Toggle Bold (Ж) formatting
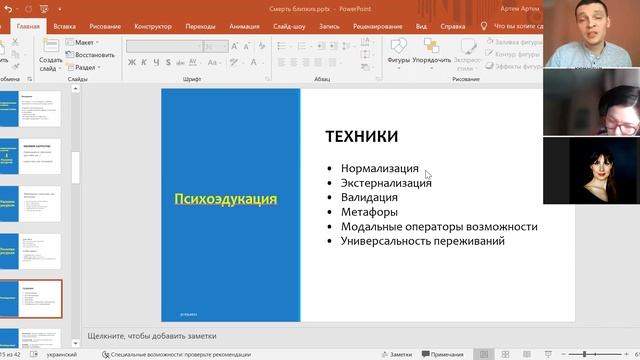The image size is (640, 360). point(131,62)
